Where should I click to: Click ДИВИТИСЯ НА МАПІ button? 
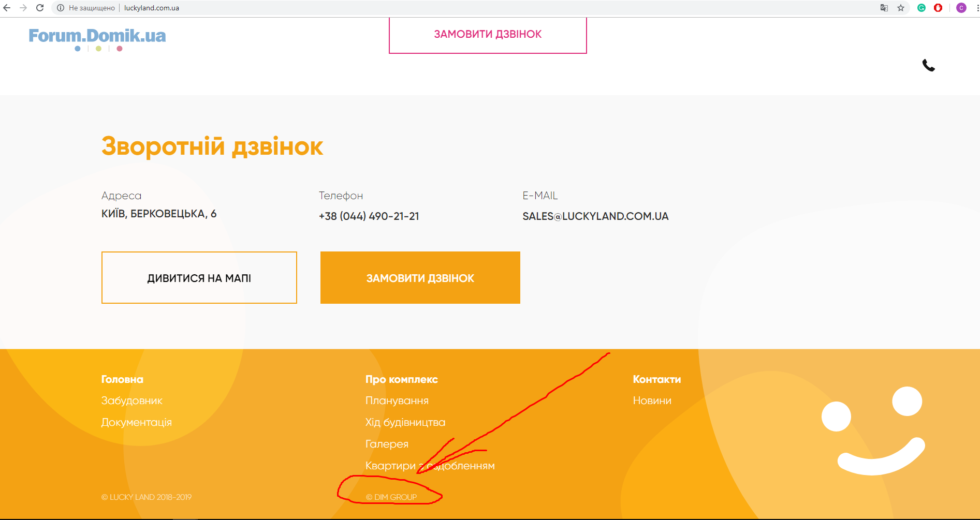(199, 278)
